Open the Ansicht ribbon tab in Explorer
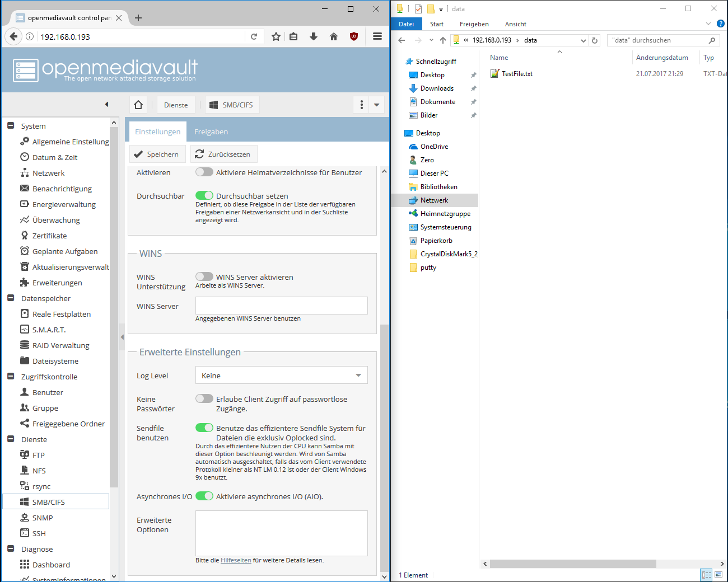The width and height of the screenshot is (728, 582). click(x=516, y=24)
